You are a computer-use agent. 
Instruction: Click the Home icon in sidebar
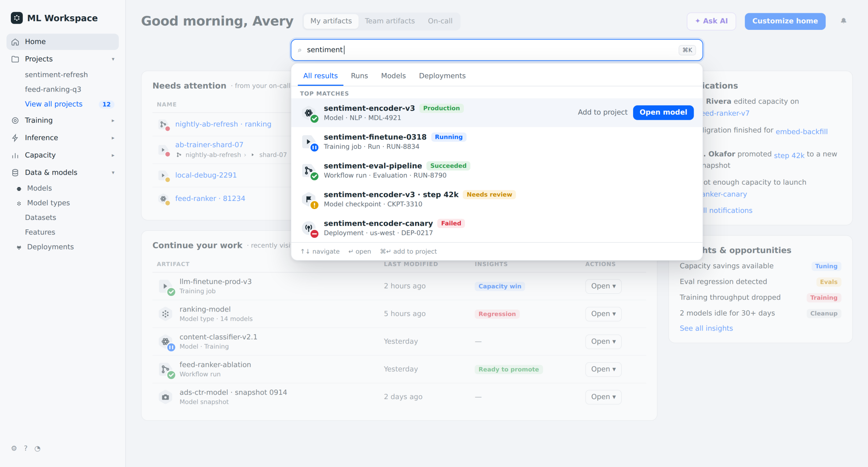pos(15,42)
